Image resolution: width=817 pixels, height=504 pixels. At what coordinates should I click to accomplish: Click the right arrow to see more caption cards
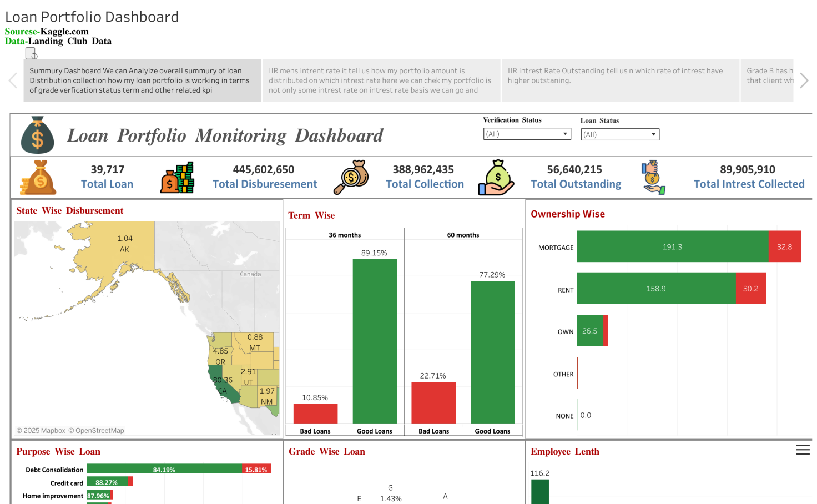click(x=804, y=80)
